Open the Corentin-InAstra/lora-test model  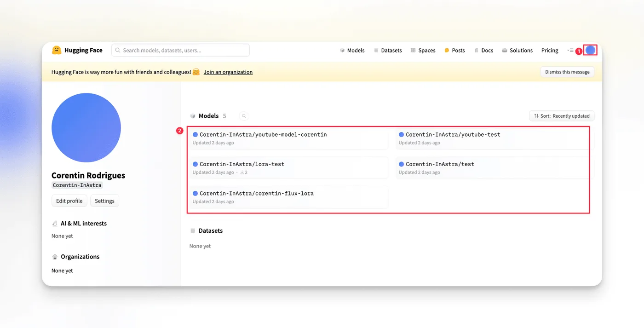288,168
